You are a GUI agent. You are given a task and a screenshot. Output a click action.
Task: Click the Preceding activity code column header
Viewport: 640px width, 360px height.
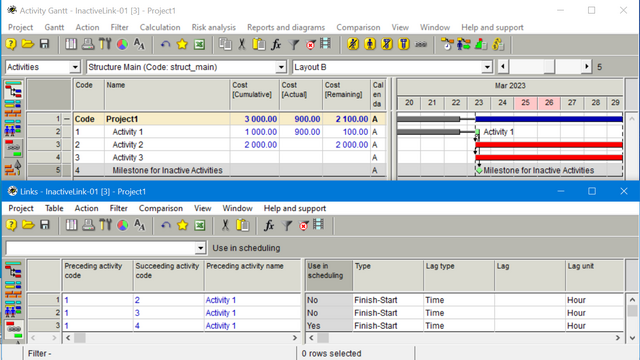coord(97,276)
